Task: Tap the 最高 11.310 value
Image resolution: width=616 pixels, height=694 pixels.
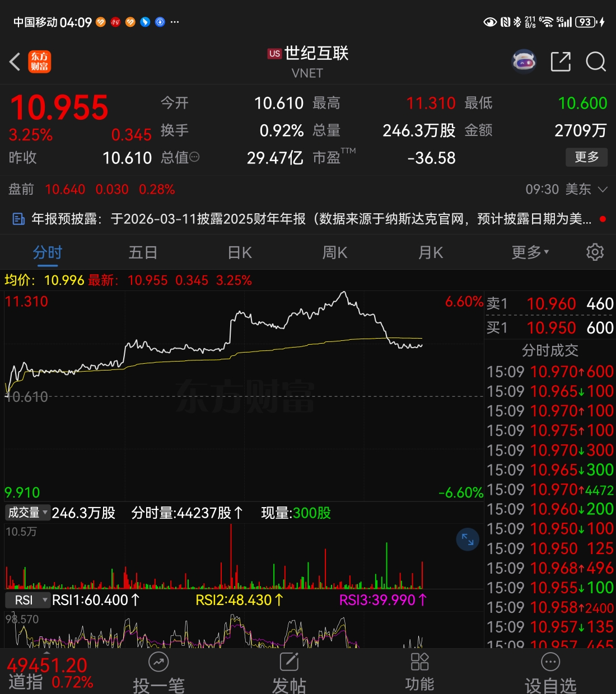Action: tap(431, 103)
